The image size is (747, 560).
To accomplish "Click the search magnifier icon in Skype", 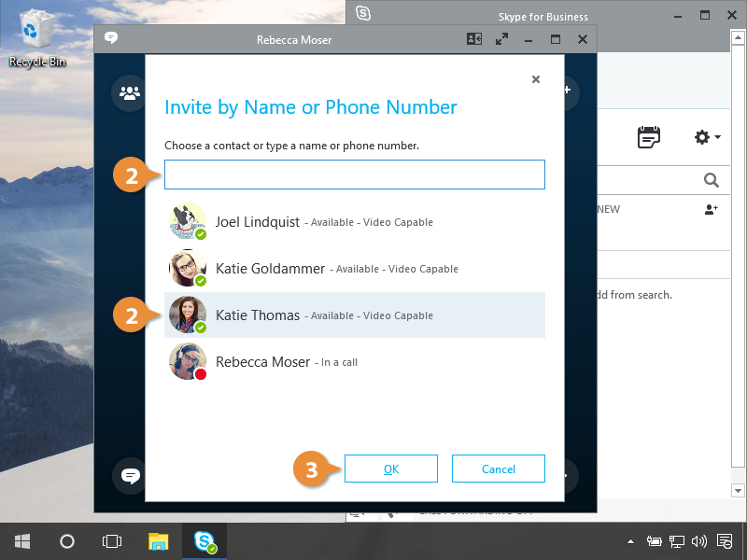I will pyautogui.click(x=711, y=180).
